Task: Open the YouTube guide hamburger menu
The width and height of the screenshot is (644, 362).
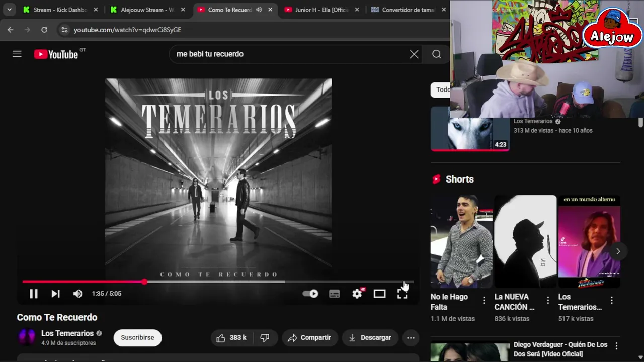Action: click(17, 54)
